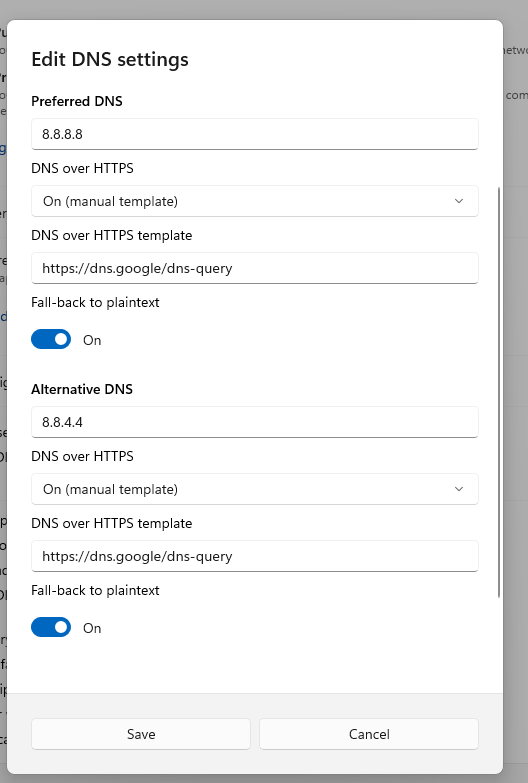The image size is (528, 783).
Task: Click the Preferred DNS address field
Action: tap(255, 134)
